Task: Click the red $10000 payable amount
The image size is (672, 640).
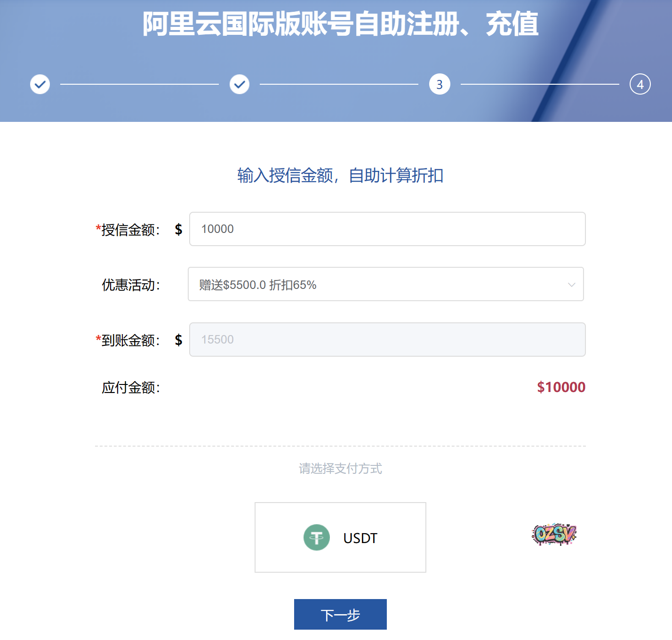Action: [561, 387]
